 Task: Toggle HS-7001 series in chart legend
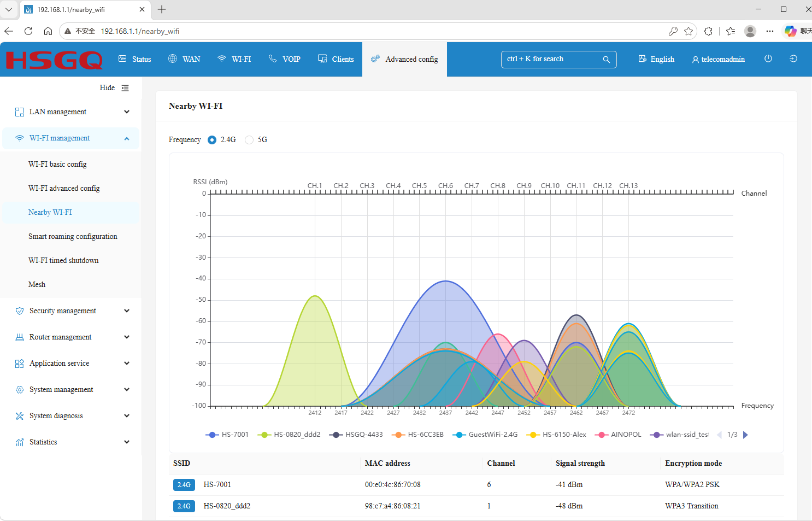(227, 435)
